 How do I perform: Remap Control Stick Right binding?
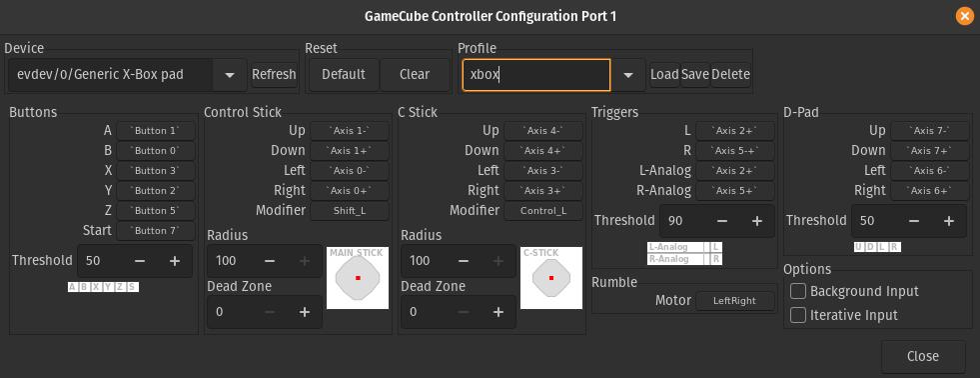tap(350, 190)
